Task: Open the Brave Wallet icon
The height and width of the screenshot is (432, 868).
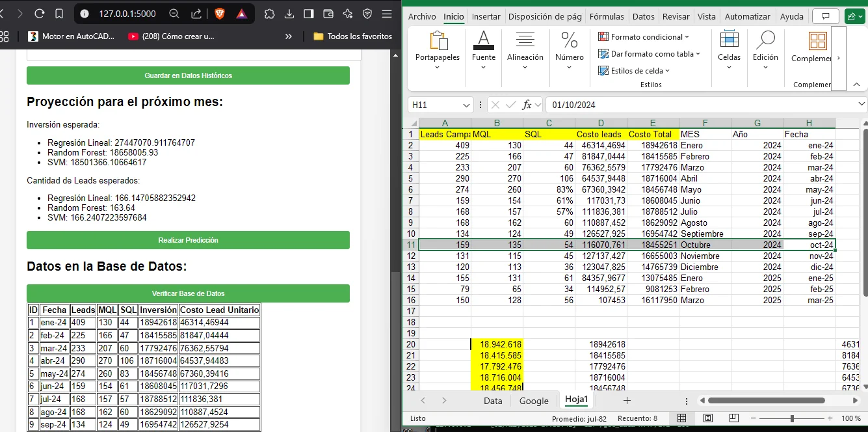Action: coord(328,14)
